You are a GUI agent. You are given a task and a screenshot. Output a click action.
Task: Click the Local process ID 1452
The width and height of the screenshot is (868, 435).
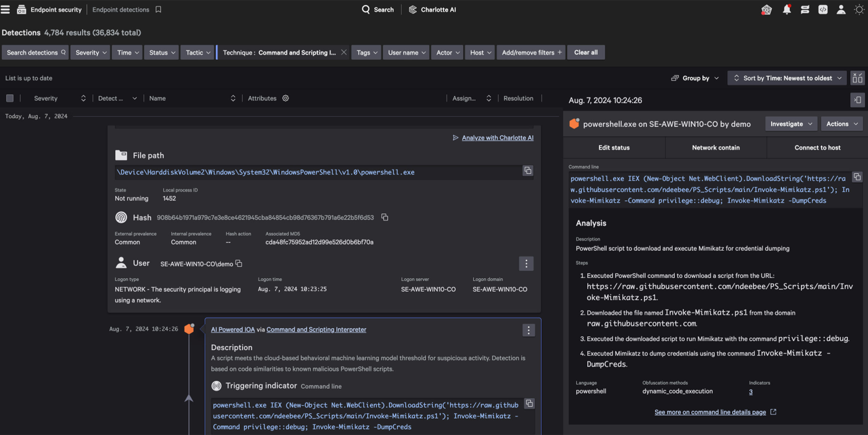click(169, 198)
